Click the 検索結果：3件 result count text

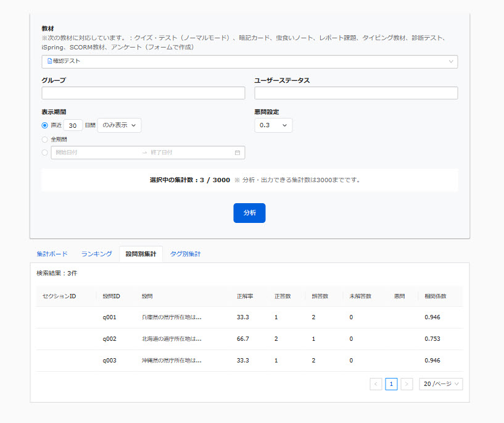pos(57,273)
